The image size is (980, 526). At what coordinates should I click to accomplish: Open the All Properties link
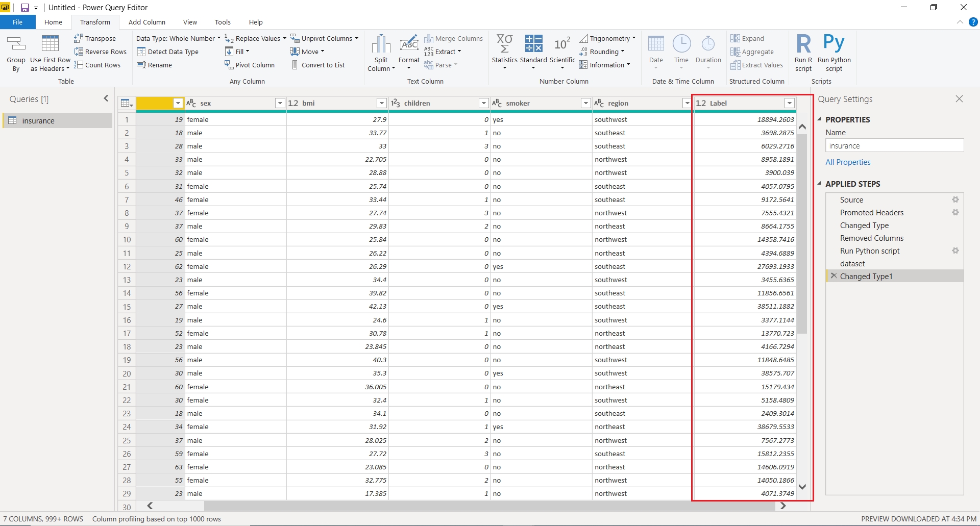pos(848,162)
